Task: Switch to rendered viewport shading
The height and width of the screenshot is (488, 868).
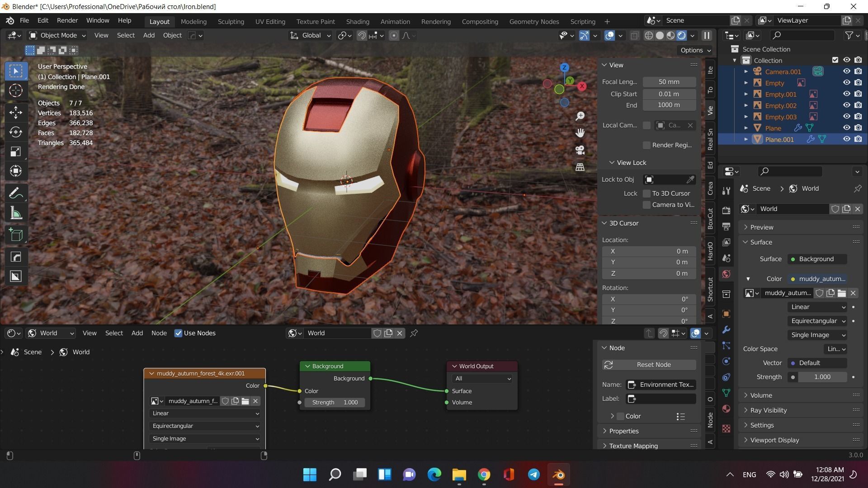Action: 681,36
